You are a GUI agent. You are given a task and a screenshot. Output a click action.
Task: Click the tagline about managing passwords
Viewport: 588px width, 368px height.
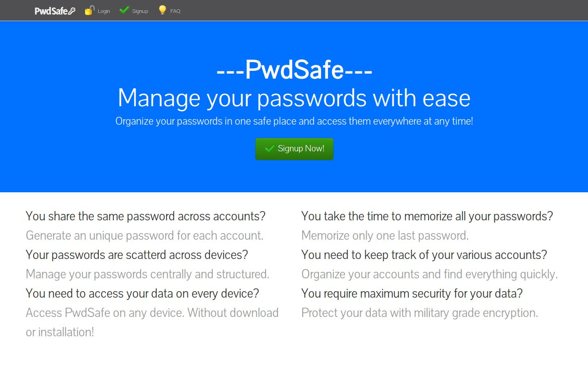pos(294,98)
